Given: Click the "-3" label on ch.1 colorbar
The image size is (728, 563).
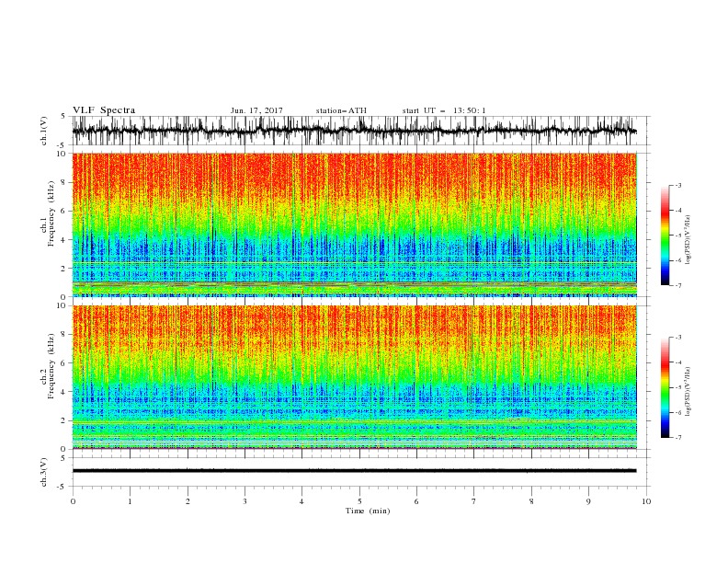Looking at the screenshot, I should point(677,185).
